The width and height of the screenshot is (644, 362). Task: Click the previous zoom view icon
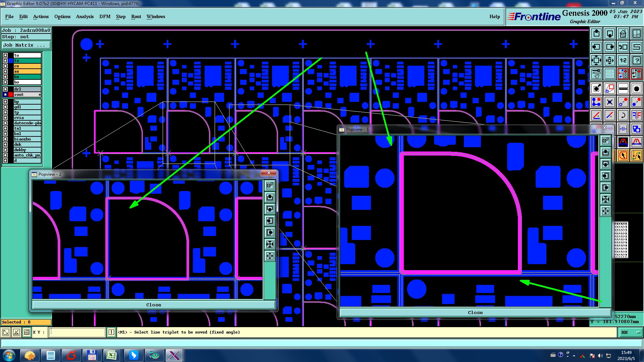[x=623, y=47]
